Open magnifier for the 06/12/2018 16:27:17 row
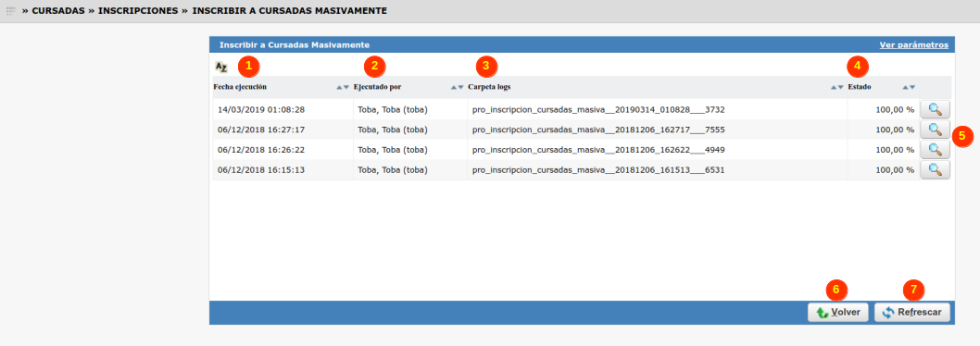The width and height of the screenshot is (980, 346). pyautogui.click(x=935, y=130)
